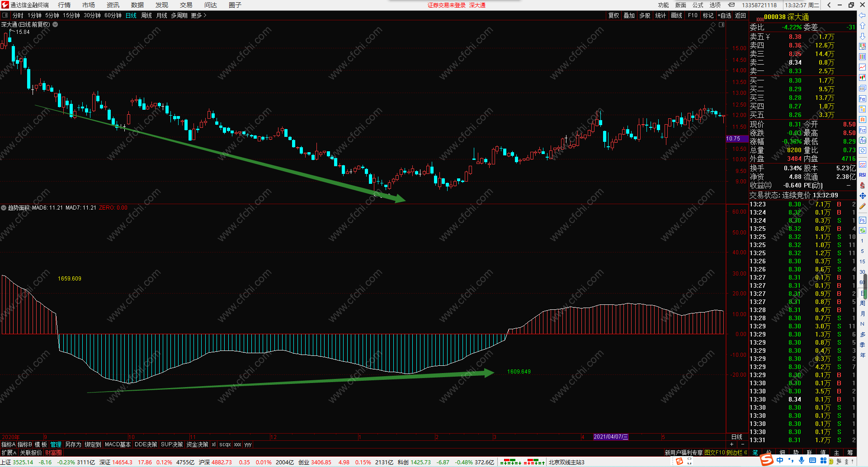The image size is (868, 467).
Task: Open the f(x) formula sidebar icon
Action: [x=862, y=140]
